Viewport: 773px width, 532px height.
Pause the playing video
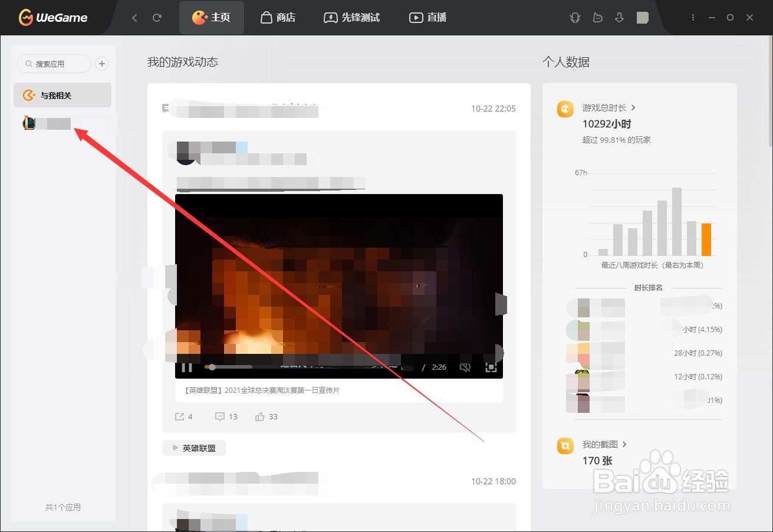[186, 367]
